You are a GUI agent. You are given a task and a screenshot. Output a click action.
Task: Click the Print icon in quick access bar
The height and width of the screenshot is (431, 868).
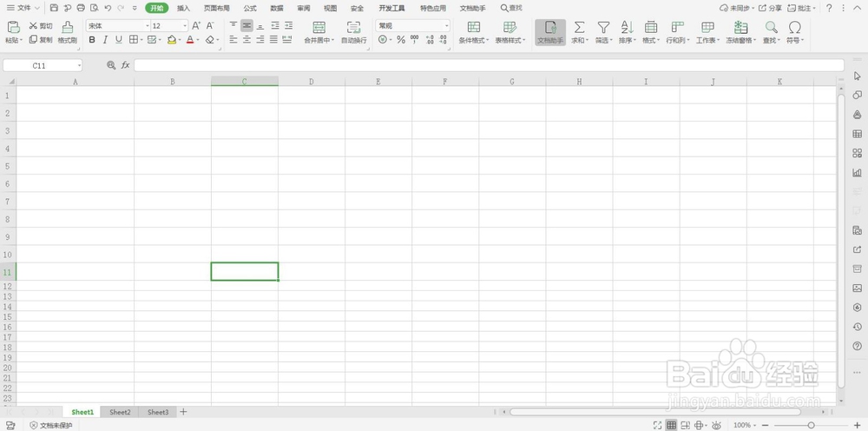(81, 8)
